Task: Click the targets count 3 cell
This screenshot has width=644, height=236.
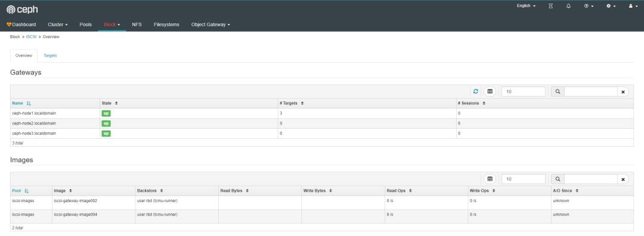Action: pos(367,113)
